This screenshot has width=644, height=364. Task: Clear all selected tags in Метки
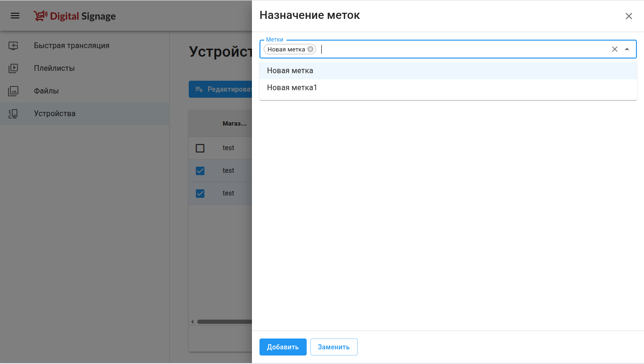pyautogui.click(x=615, y=49)
